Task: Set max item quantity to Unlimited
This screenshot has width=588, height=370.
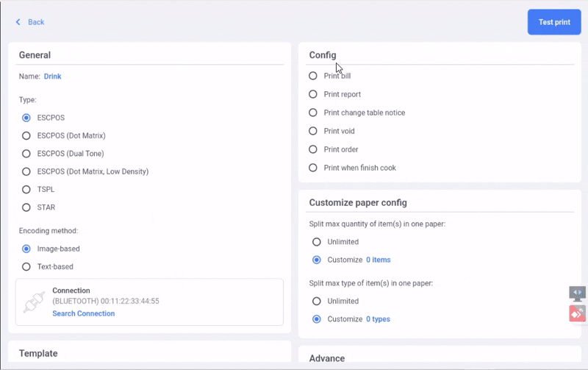Action: [317, 242]
